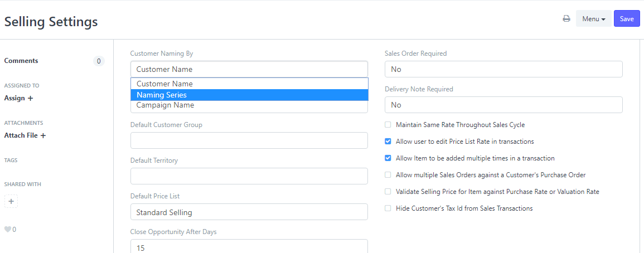The width and height of the screenshot is (644, 253).
Task: Click the plus next to Assign
Action: [30, 99]
